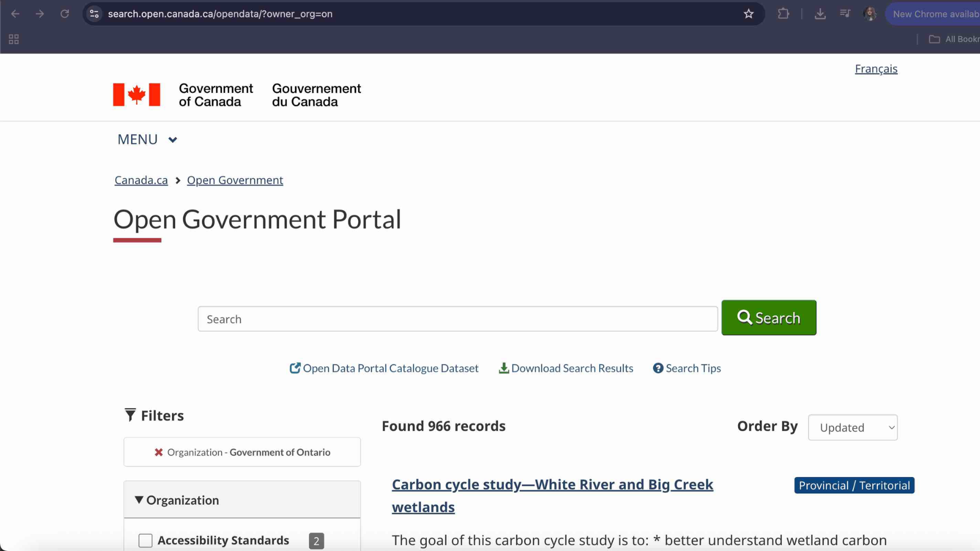Open the Search Tips help link
The height and width of the screenshot is (551, 980).
pyautogui.click(x=687, y=368)
